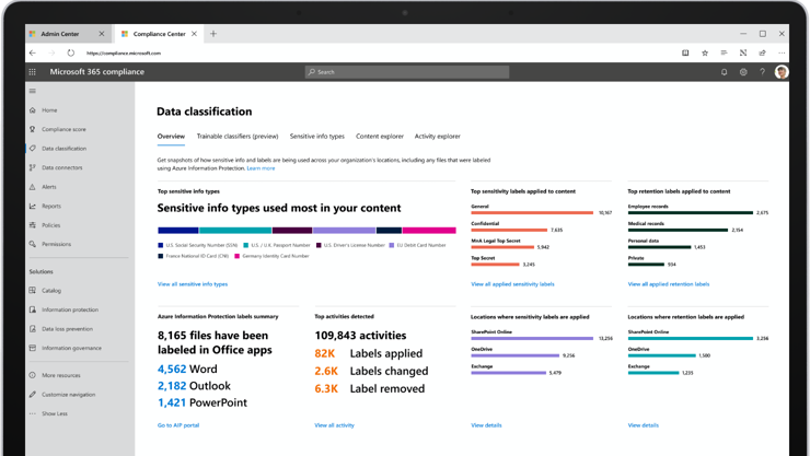Viewport: 810px width, 456px height.
Task: Click View all applied sensitivity labels
Action: 512,284
